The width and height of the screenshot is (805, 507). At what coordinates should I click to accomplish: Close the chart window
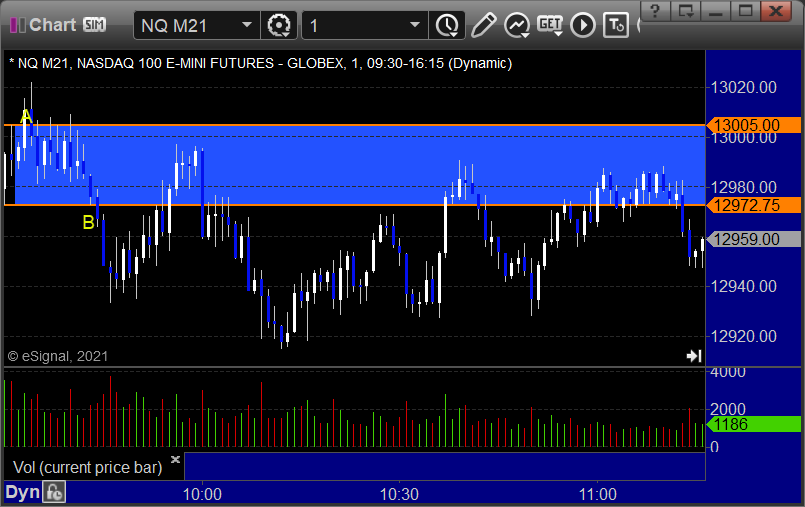[x=776, y=10]
